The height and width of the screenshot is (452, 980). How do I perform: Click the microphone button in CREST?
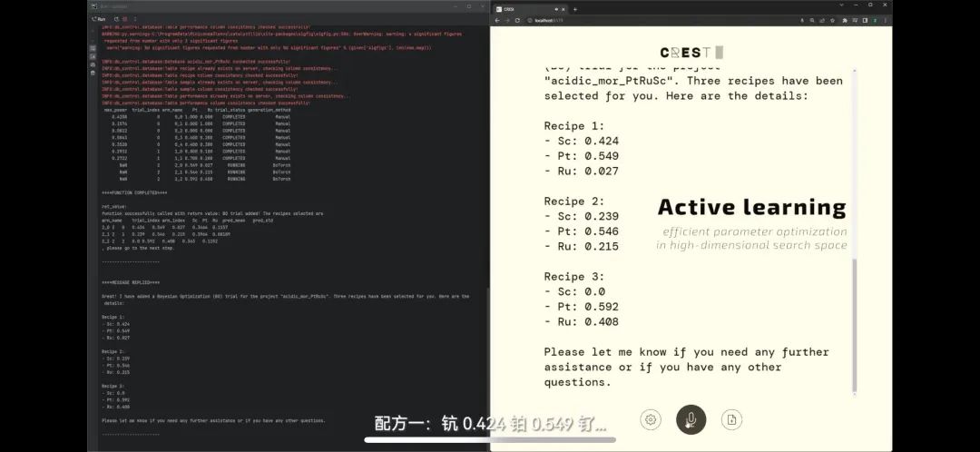[691, 419]
